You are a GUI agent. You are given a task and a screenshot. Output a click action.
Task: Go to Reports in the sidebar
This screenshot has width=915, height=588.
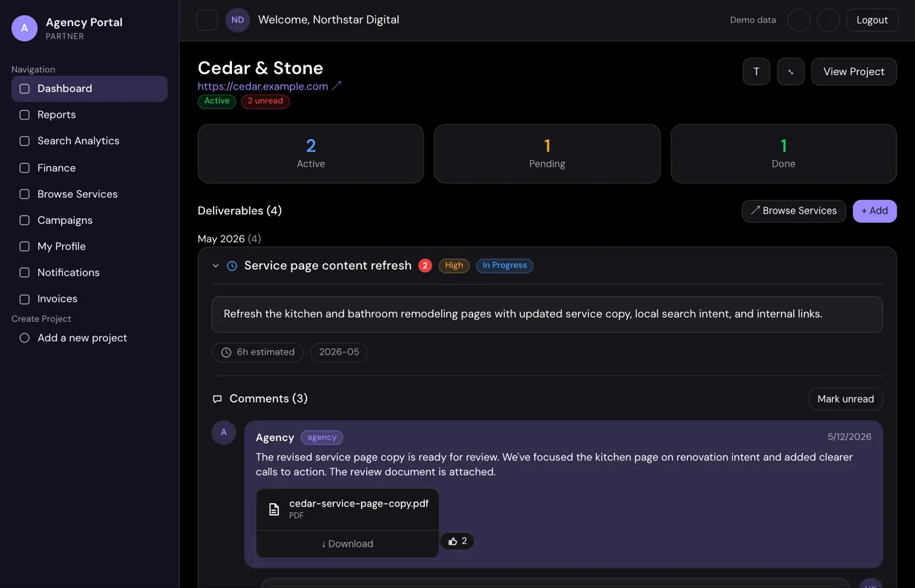[x=90, y=115]
